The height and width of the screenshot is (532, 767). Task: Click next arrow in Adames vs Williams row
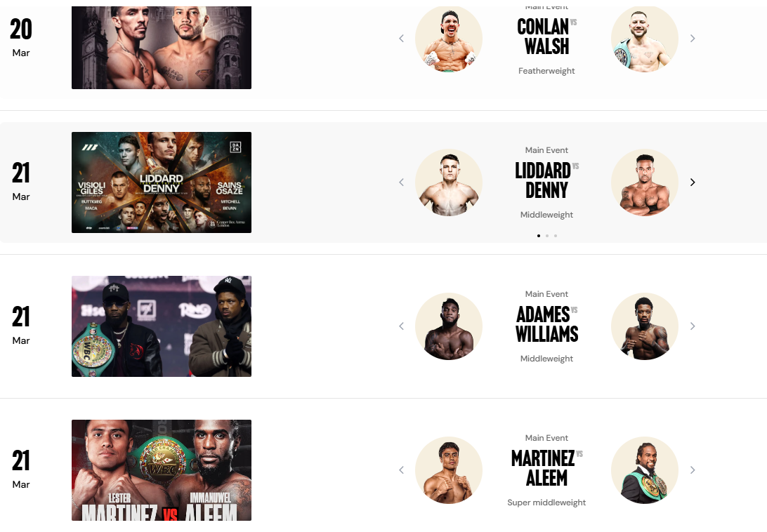[x=693, y=326]
